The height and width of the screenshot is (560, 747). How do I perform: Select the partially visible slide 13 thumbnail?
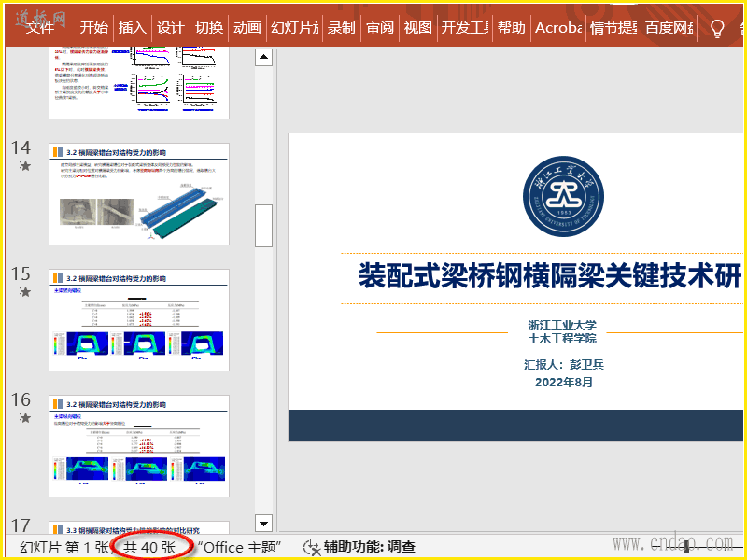click(x=139, y=83)
